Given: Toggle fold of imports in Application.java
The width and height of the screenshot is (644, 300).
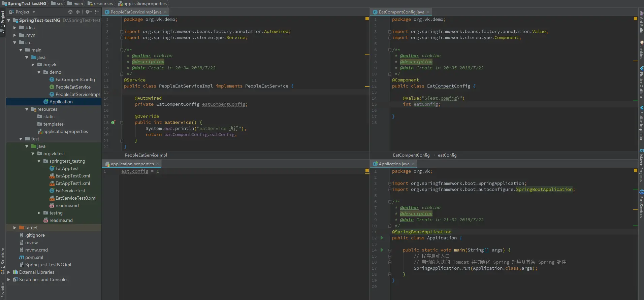Looking at the screenshot, I should coord(390,184).
